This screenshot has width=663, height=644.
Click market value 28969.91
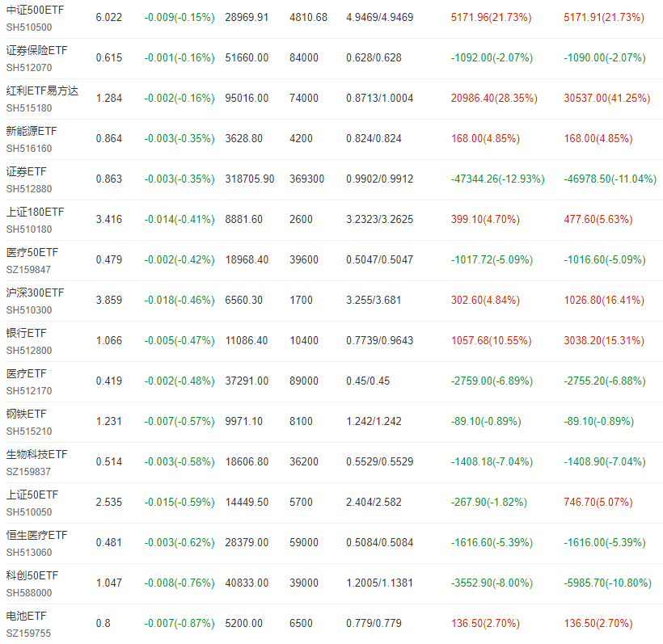coord(247,17)
